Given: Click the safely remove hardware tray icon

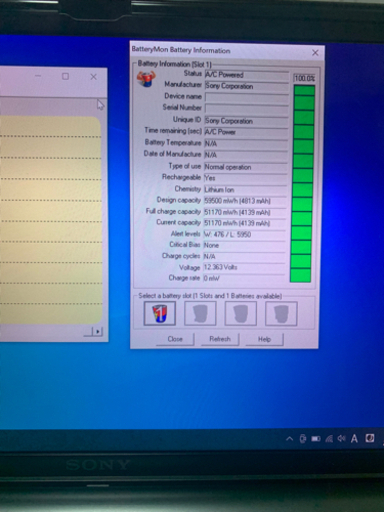Looking at the screenshot, I should 303,439.
